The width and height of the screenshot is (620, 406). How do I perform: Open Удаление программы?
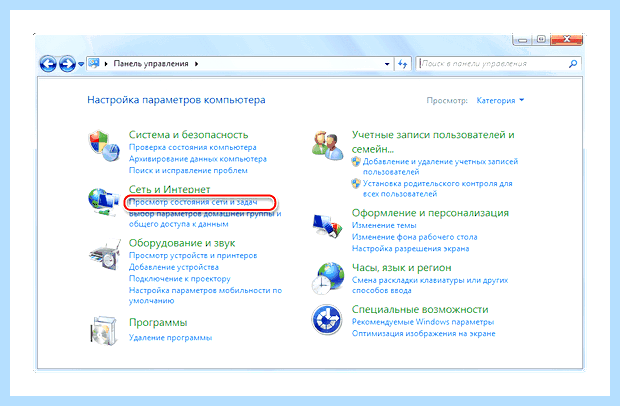[x=170, y=338]
